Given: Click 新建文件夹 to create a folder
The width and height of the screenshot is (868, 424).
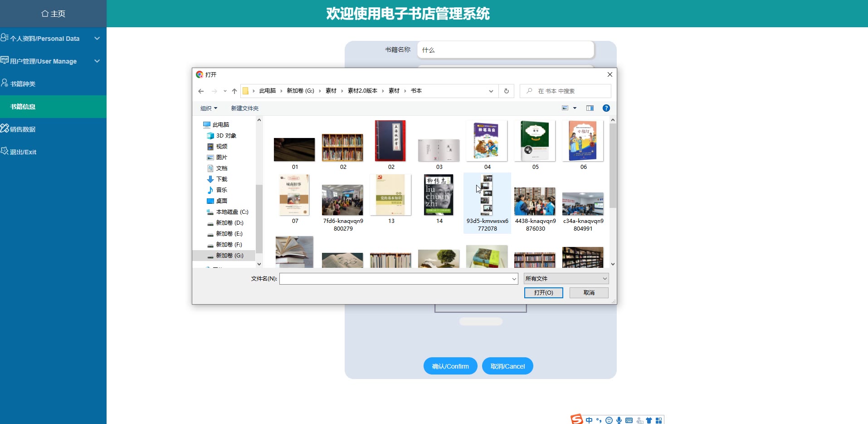Looking at the screenshot, I should point(245,108).
